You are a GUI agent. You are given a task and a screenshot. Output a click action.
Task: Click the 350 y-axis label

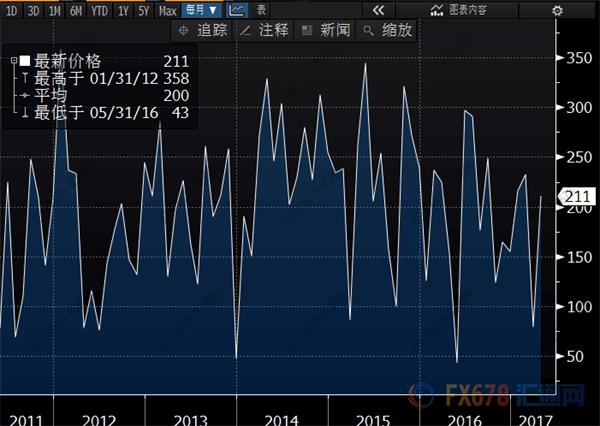[579, 58]
